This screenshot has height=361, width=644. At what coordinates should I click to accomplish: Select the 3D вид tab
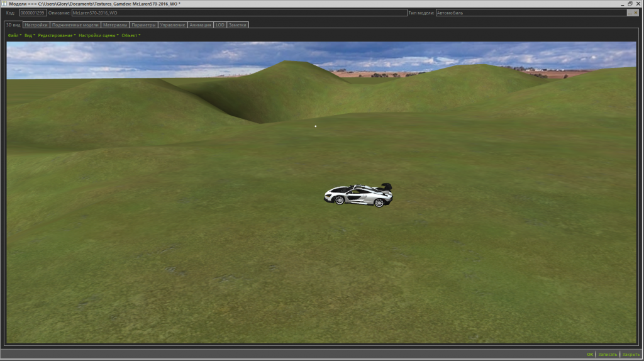[13, 25]
